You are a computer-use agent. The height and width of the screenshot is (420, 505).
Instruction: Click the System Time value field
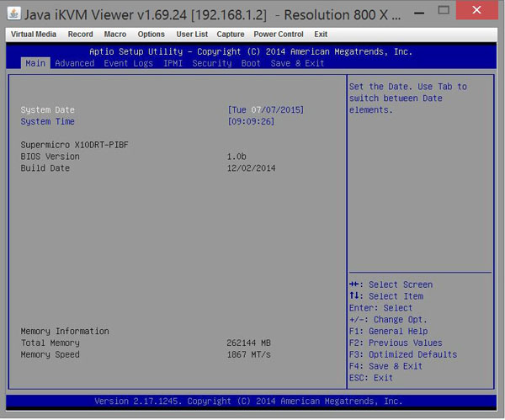[251, 122]
